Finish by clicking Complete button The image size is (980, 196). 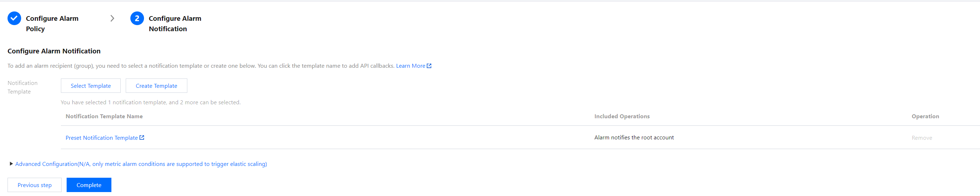click(88, 185)
